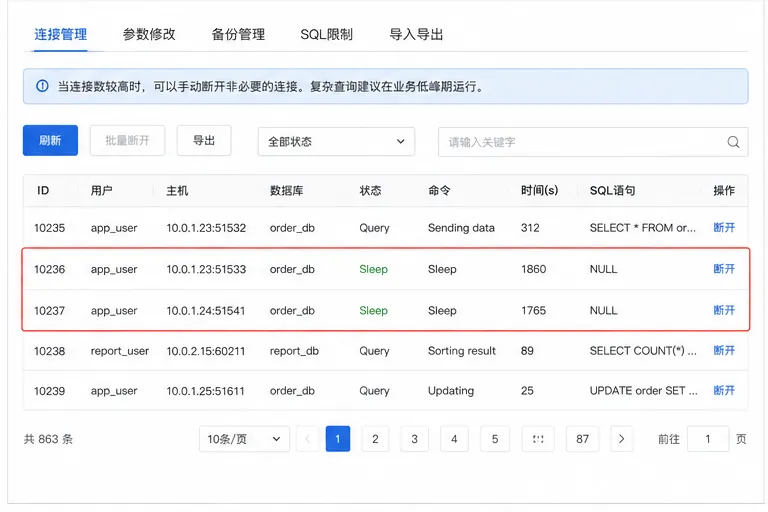768x512 pixels.
Task: Click SQL cell SELECT * FROM or...
Action: [x=642, y=228]
